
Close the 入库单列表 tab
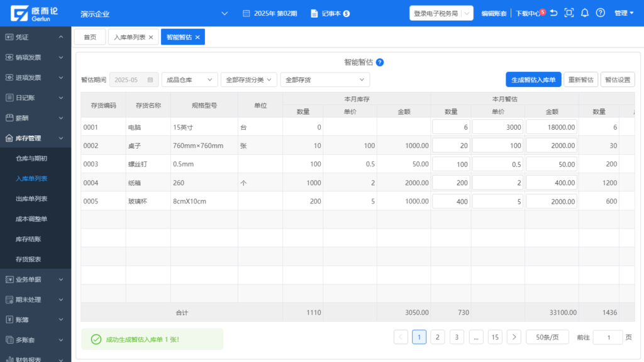(x=151, y=38)
